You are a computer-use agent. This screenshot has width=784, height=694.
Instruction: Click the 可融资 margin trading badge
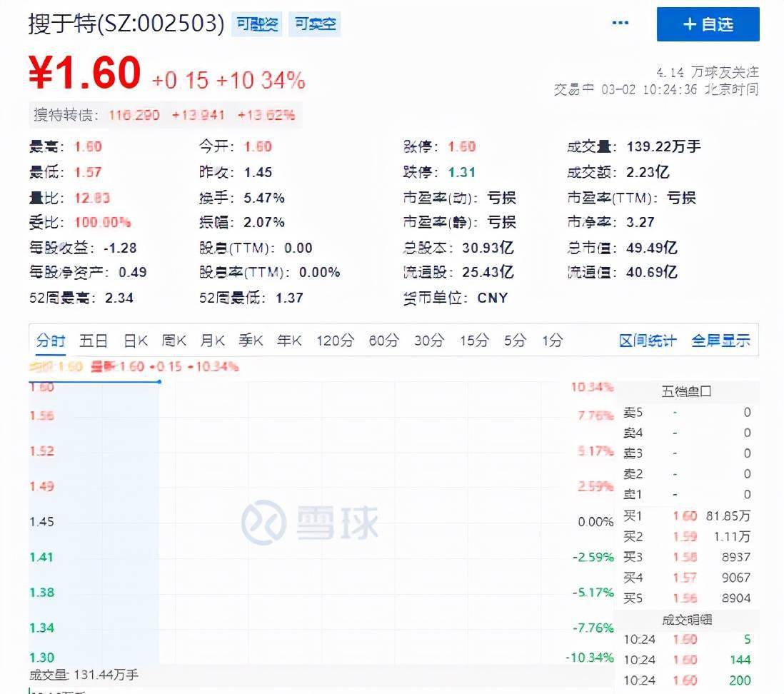pyautogui.click(x=256, y=24)
